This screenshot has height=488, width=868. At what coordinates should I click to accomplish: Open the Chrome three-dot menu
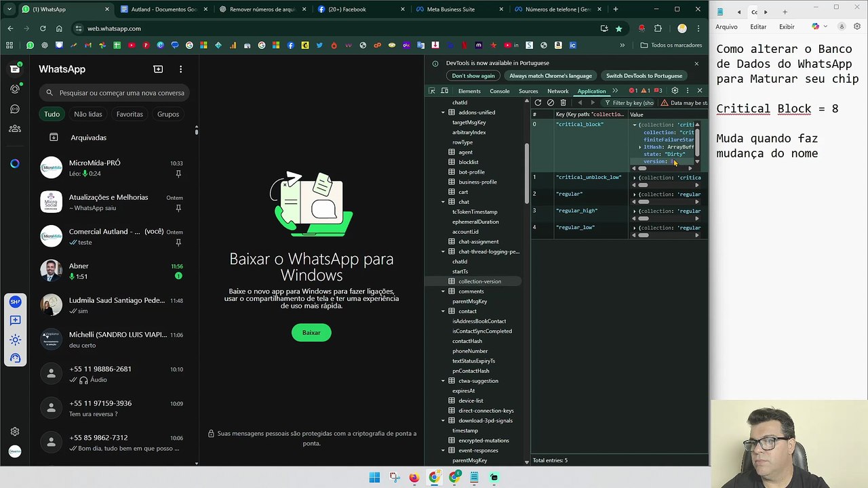pyautogui.click(x=698, y=28)
